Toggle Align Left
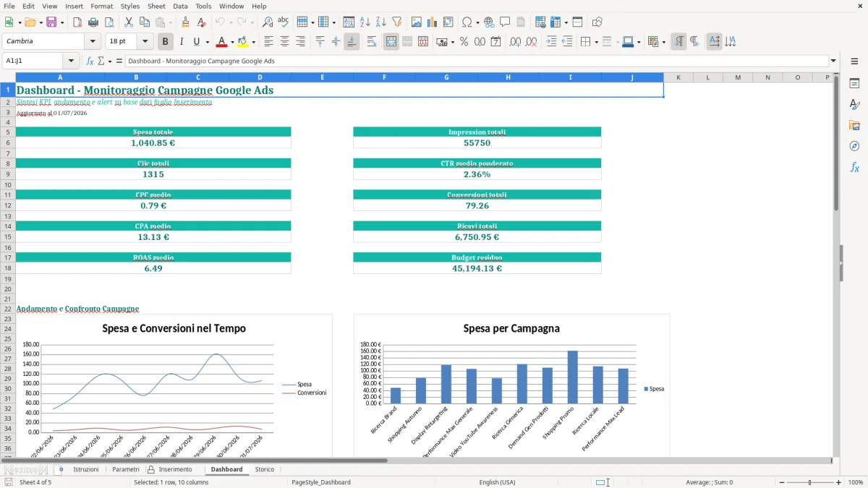 [269, 42]
